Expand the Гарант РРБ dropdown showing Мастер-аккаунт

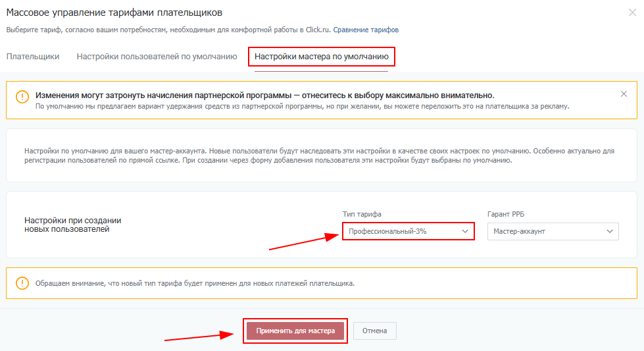[553, 231]
